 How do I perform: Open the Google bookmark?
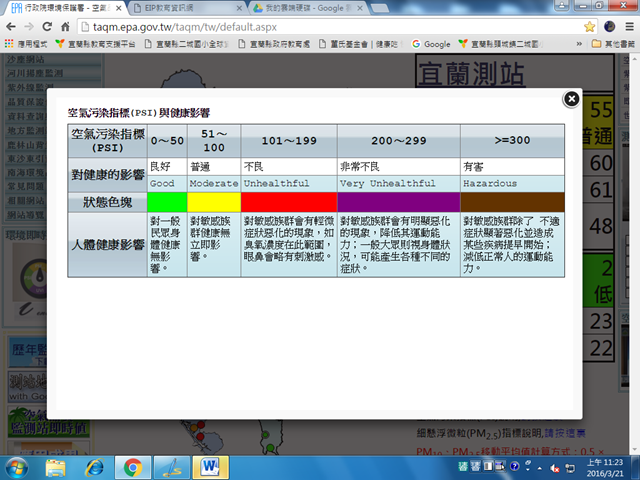coord(431,44)
